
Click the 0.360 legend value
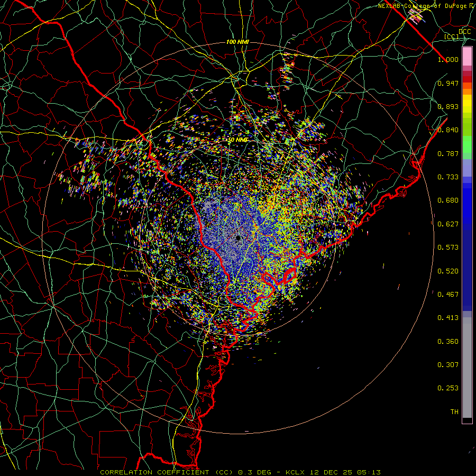(448, 342)
